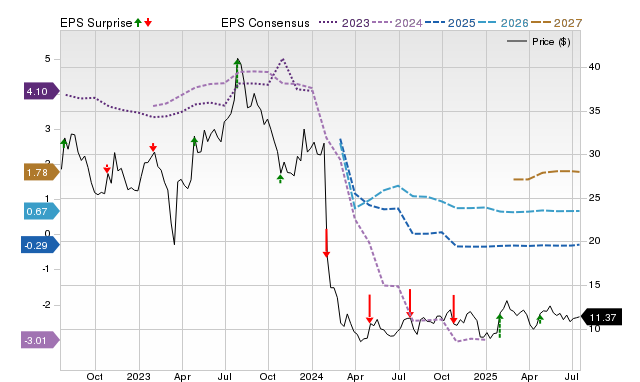640x382 pixels.
Task: Click the -1 label on the EPS axis
Action: point(46,269)
